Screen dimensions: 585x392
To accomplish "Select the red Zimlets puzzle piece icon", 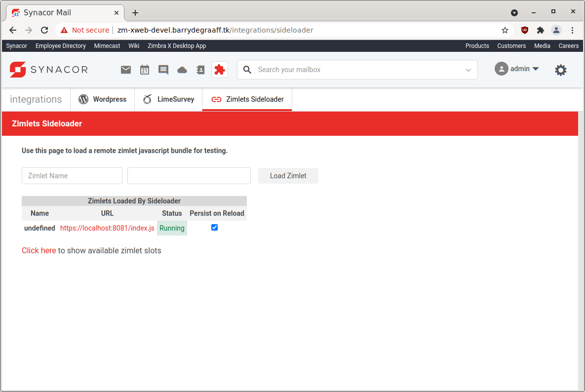I will click(219, 70).
